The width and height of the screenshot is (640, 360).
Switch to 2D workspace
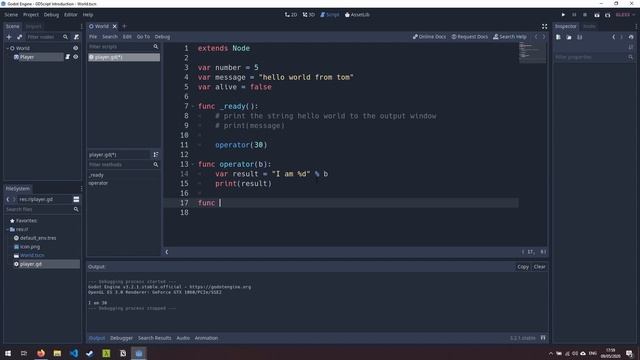tap(291, 15)
